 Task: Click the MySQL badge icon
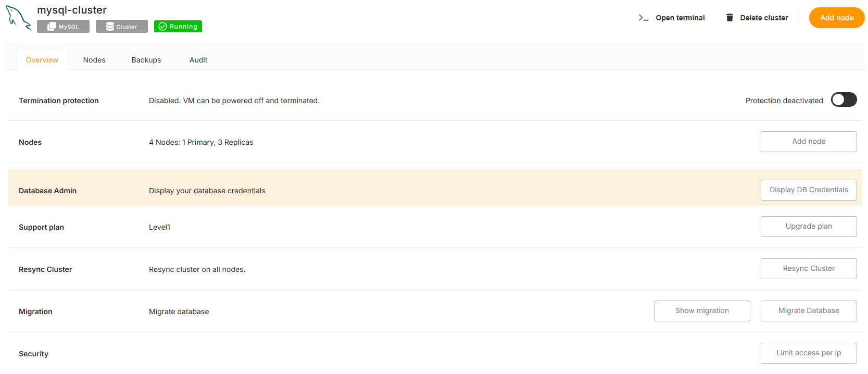[x=63, y=27]
